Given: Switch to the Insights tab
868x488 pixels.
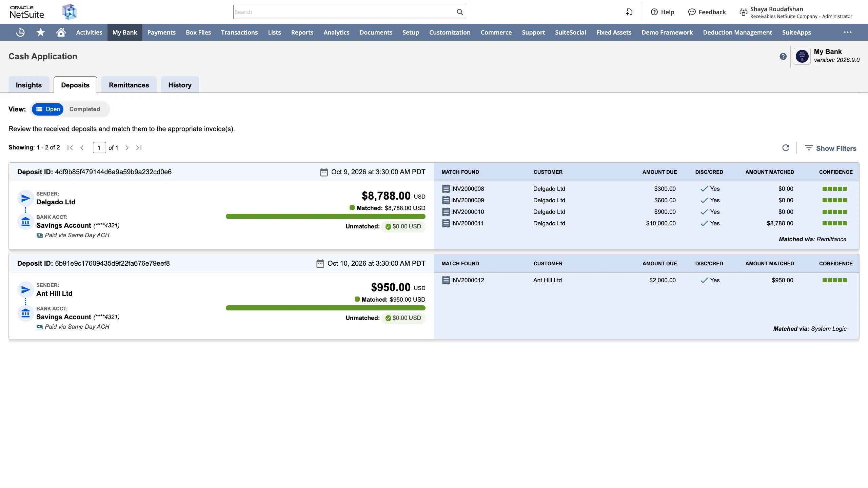Looking at the screenshot, I should click(x=29, y=85).
